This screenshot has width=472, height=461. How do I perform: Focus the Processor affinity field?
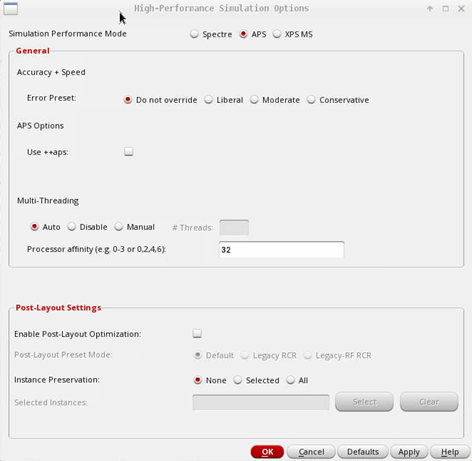[281, 250]
